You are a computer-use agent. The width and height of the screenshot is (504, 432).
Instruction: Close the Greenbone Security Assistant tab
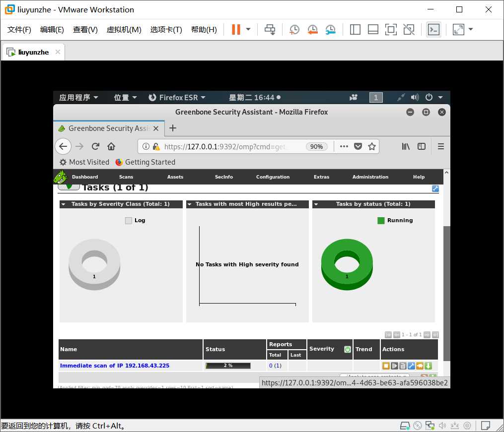[156, 128]
